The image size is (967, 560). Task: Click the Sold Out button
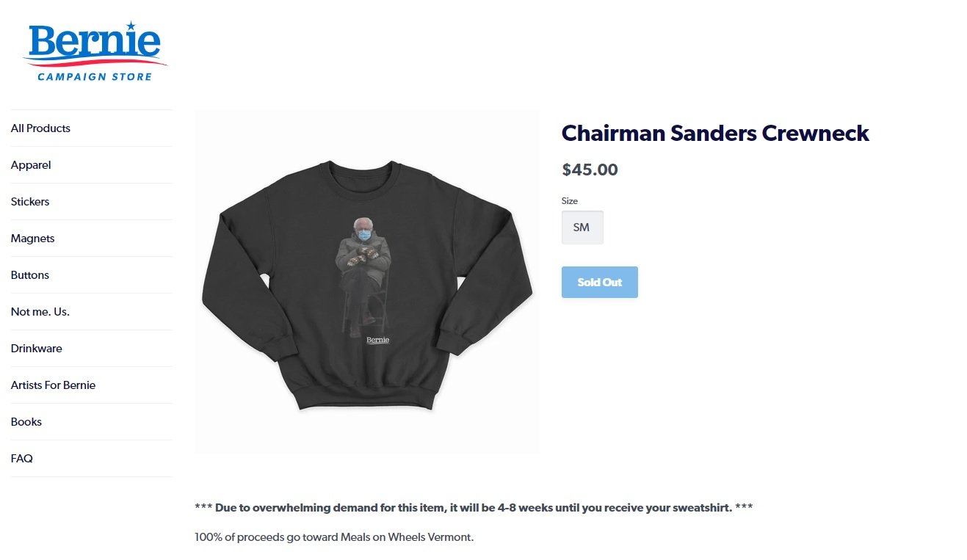(599, 283)
